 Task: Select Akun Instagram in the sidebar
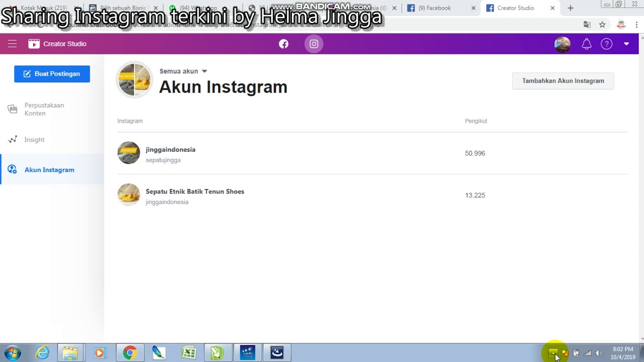pyautogui.click(x=52, y=169)
